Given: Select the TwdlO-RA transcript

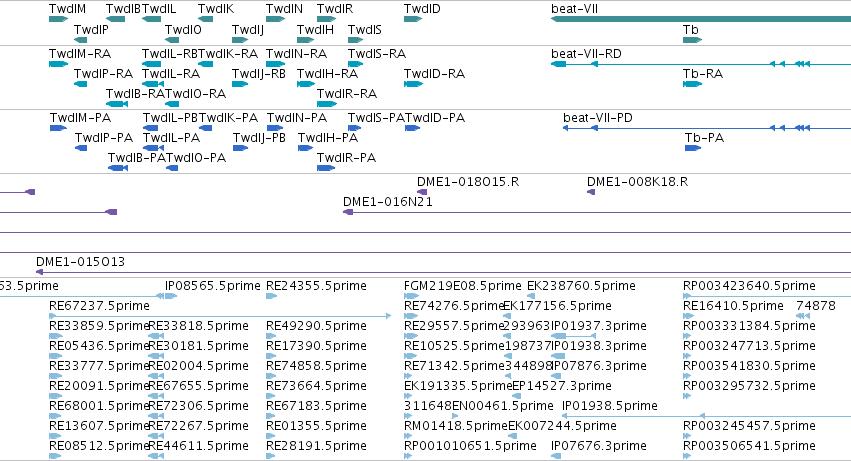Looking at the screenshot, I should click(172, 104).
